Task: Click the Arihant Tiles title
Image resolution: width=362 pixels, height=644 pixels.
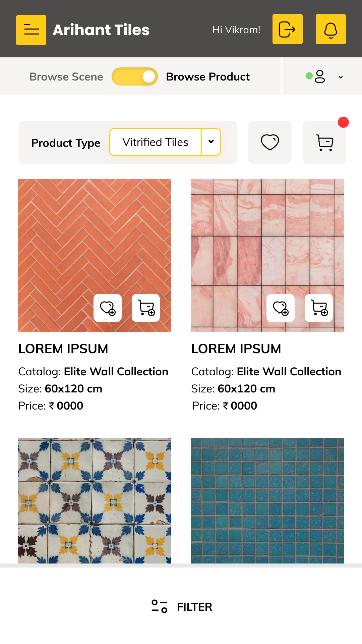Action: pos(101,30)
